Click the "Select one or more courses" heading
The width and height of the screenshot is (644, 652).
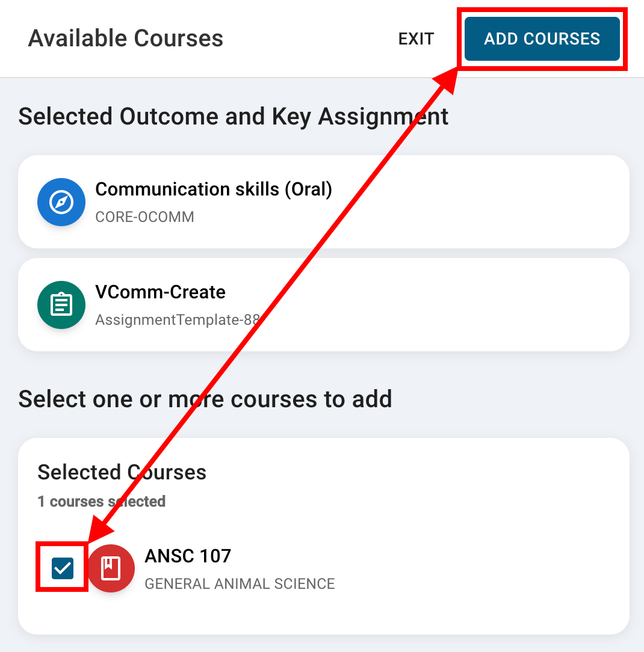pos(205,399)
